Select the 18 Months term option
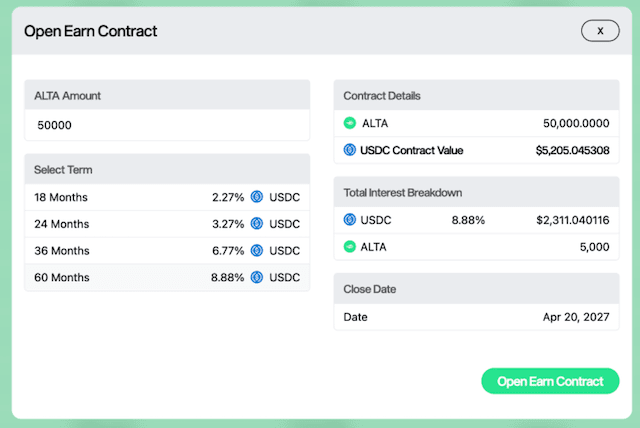This screenshot has width=640, height=428. pos(167,197)
